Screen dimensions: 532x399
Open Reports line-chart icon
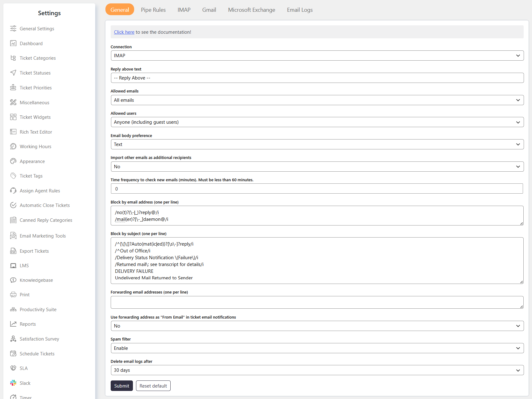point(13,324)
